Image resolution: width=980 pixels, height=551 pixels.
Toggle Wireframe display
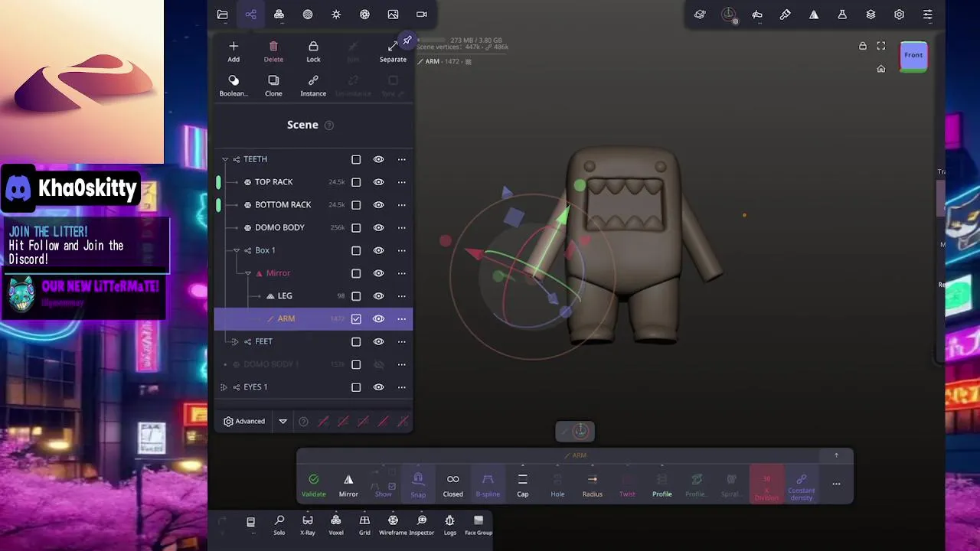[x=393, y=525]
